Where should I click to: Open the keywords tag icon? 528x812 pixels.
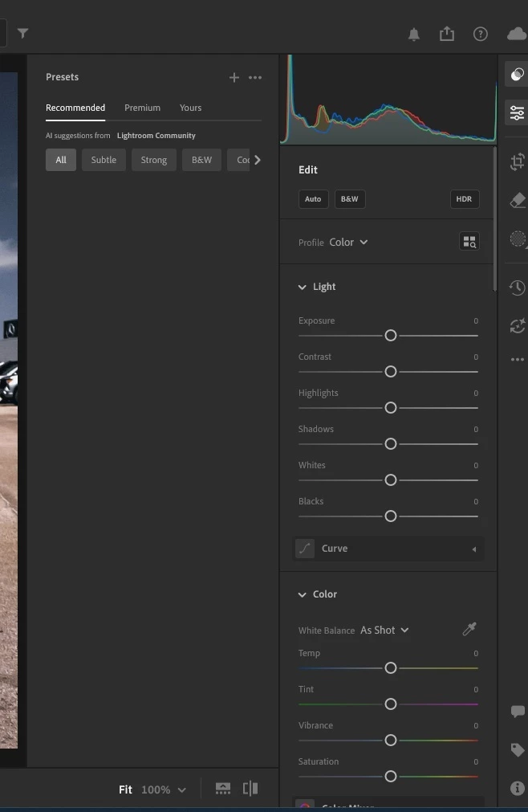point(518,749)
